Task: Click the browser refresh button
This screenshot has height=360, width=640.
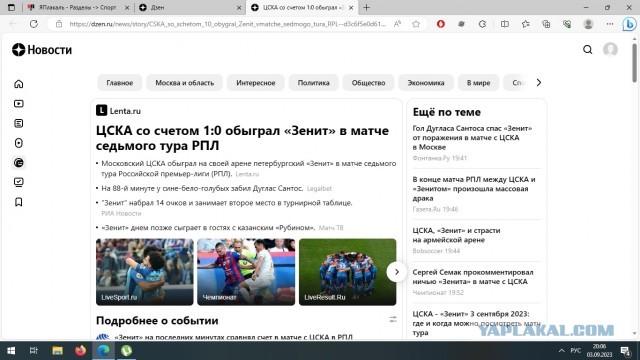Action: tap(34, 24)
